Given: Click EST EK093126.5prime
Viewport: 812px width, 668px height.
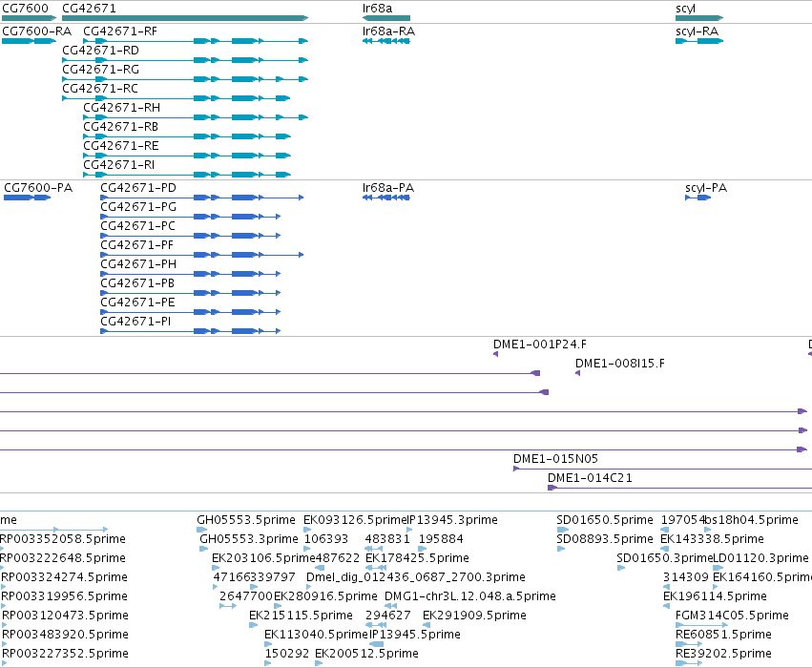Looking at the screenshot, I should pos(355,520).
